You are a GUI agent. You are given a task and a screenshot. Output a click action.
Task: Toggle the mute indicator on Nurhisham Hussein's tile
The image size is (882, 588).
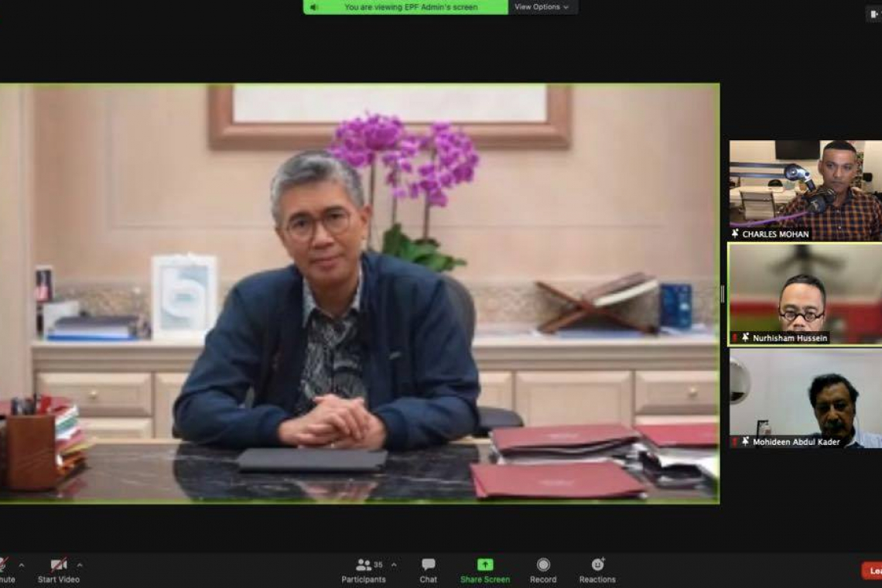(736, 338)
